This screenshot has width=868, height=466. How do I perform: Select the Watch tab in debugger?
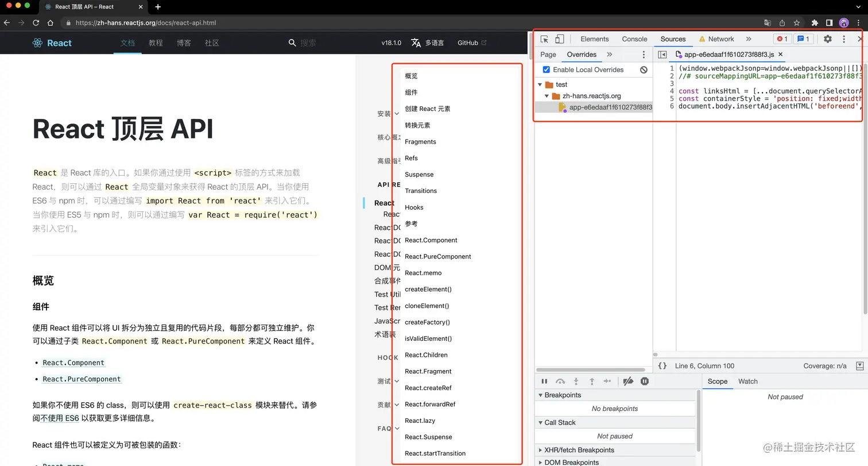747,382
